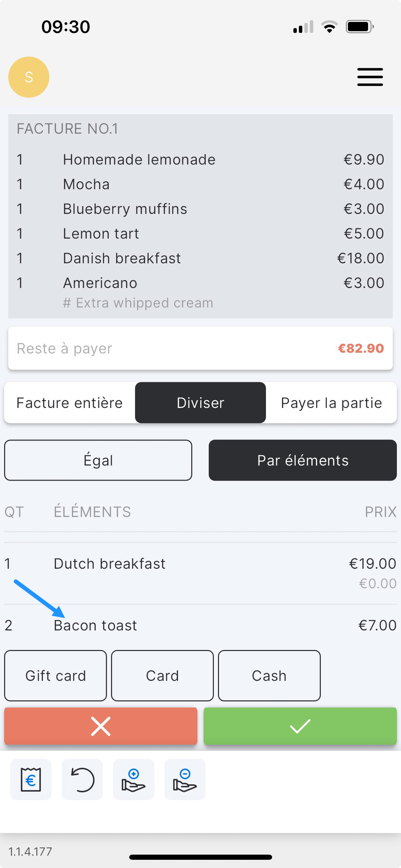Open the hamburger menu
This screenshot has height=868, width=401.
pyautogui.click(x=370, y=77)
